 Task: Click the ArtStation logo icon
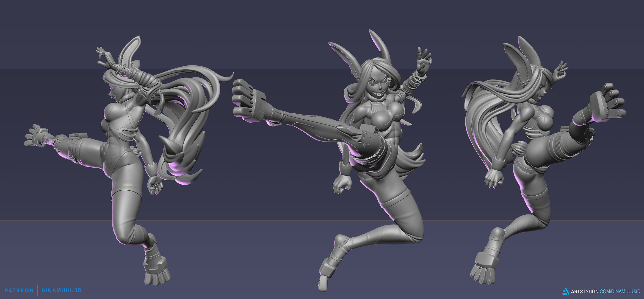point(566,291)
